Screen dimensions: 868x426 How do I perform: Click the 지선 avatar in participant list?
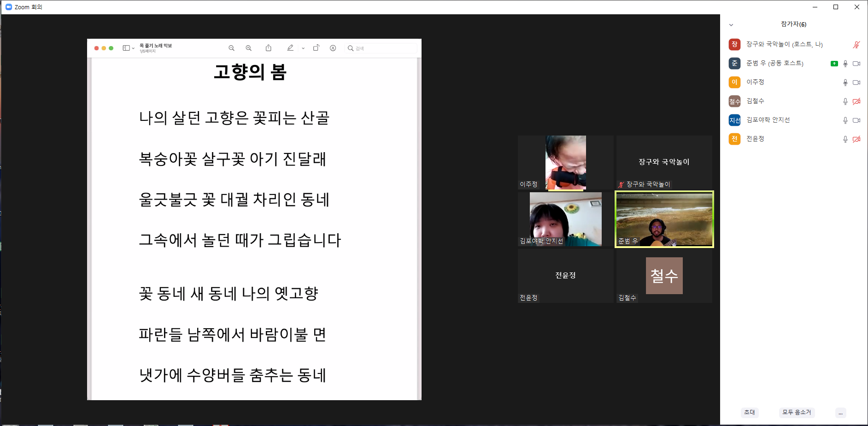[734, 120]
